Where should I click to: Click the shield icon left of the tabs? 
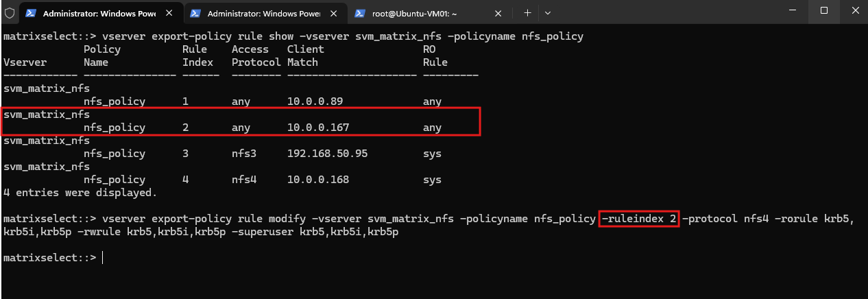point(9,12)
